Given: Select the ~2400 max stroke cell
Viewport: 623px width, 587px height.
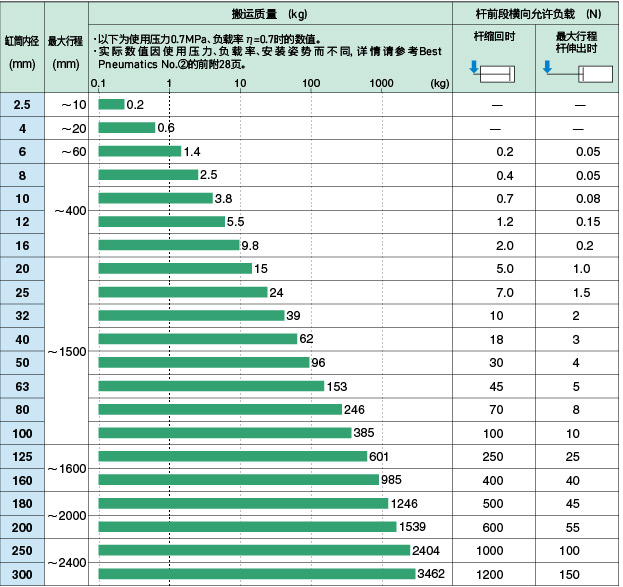Looking at the screenshot, I should [66, 563].
